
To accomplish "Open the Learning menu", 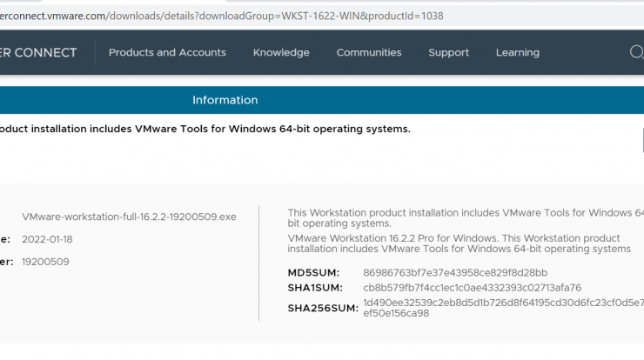I will pos(518,52).
